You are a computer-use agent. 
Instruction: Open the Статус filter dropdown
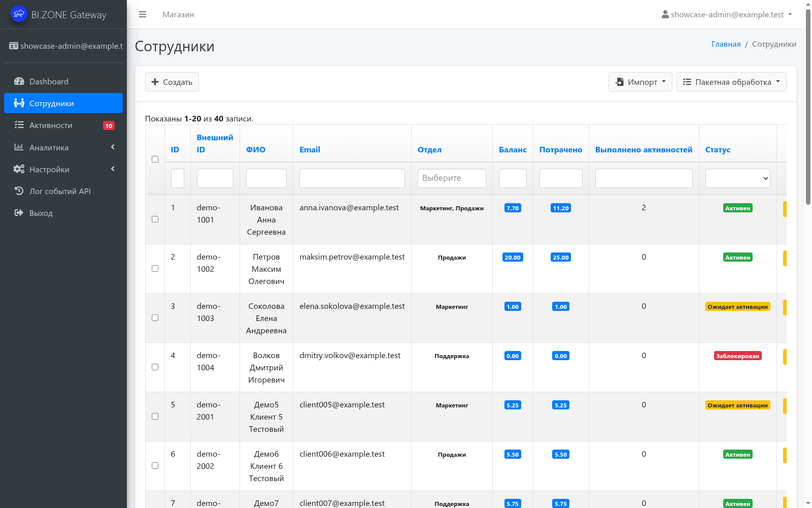(x=737, y=178)
